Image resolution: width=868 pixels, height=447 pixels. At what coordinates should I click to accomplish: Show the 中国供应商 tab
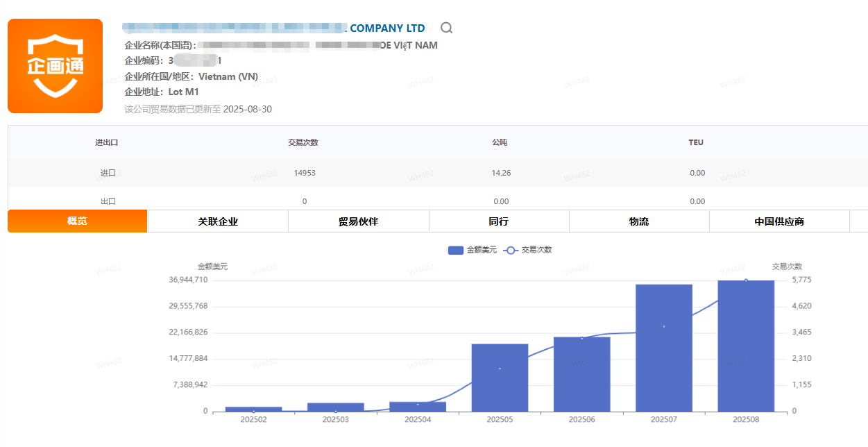click(x=779, y=221)
